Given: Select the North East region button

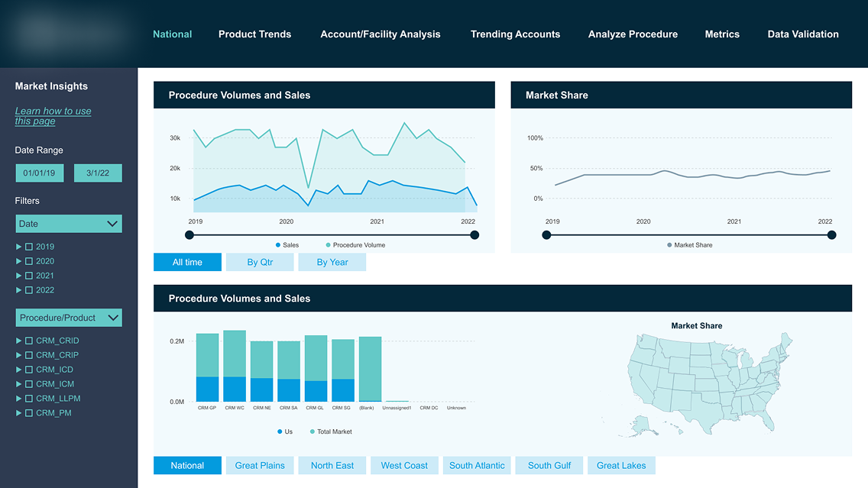Looking at the screenshot, I should tap(332, 465).
